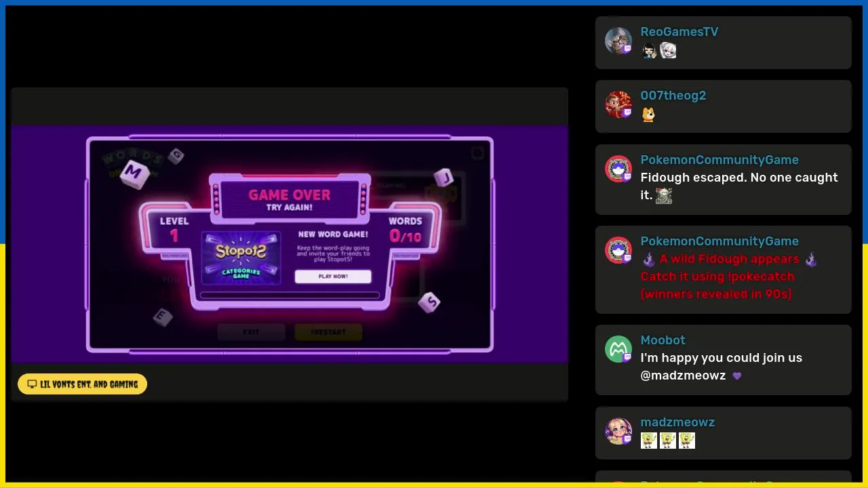The image size is (868, 488).
Task: Open the StopotS Categories Game thumbnail
Action: point(241,258)
